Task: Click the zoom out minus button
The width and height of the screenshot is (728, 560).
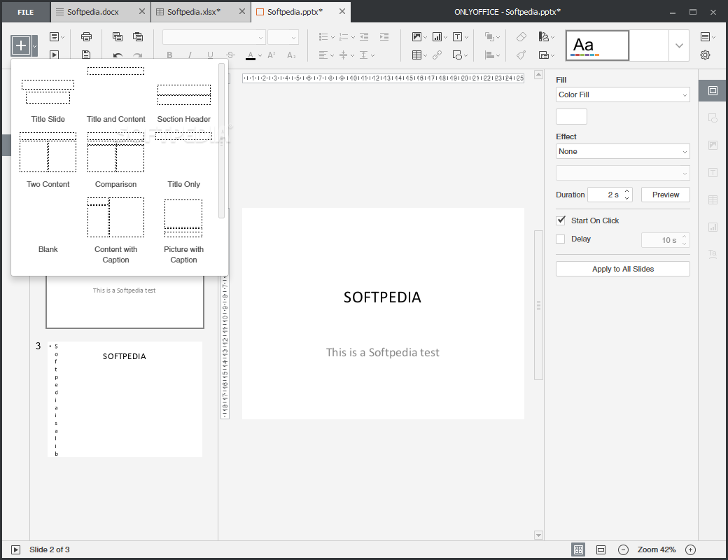Action: coord(623,549)
